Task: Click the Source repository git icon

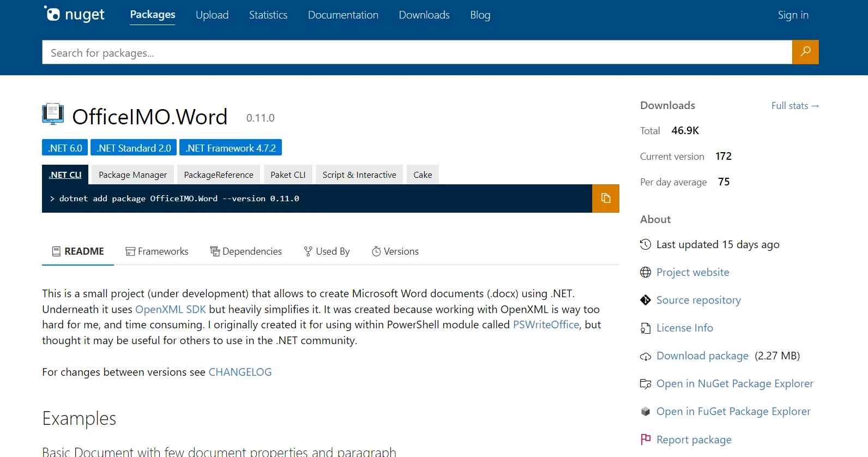Action: 646,300
